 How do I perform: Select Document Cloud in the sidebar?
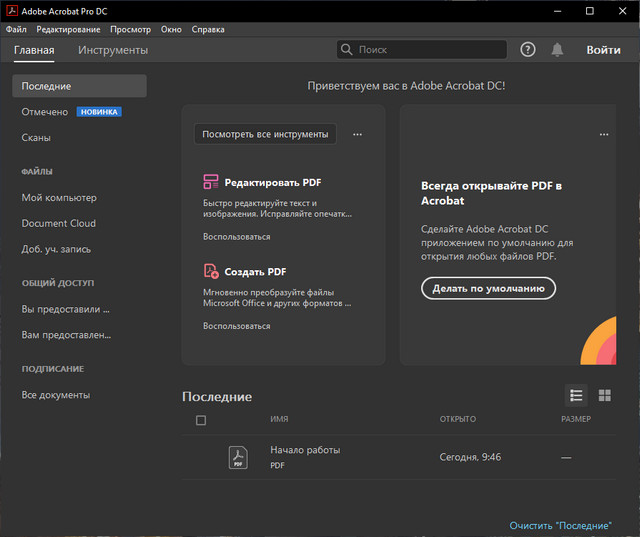click(x=59, y=223)
